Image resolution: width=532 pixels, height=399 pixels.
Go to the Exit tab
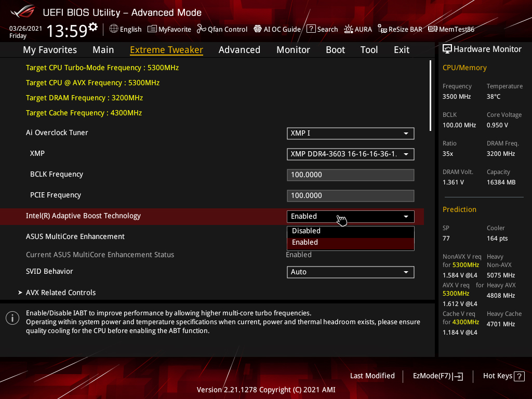(402, 50)
